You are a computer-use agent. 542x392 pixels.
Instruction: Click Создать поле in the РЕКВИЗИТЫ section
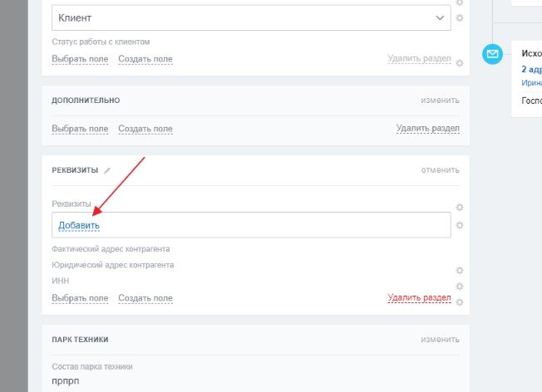tap(145, 298)
